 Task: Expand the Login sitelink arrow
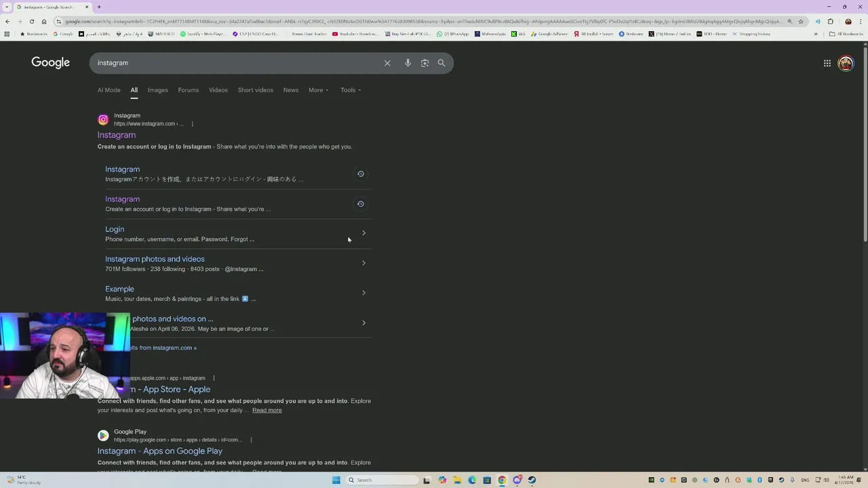pos(363,233)
